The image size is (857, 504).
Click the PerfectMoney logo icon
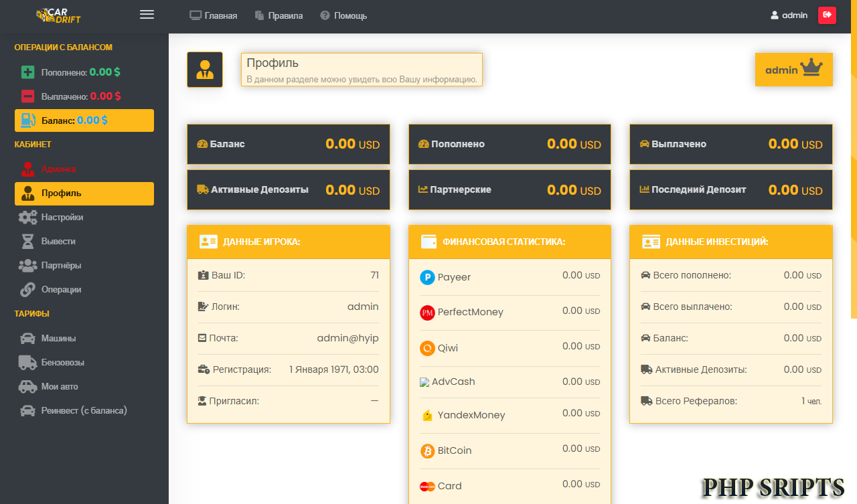click(x=427, y=313)
